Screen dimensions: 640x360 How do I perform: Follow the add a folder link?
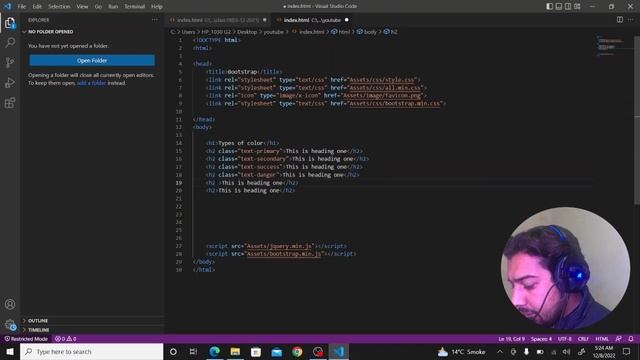click(x=91, y=83)
